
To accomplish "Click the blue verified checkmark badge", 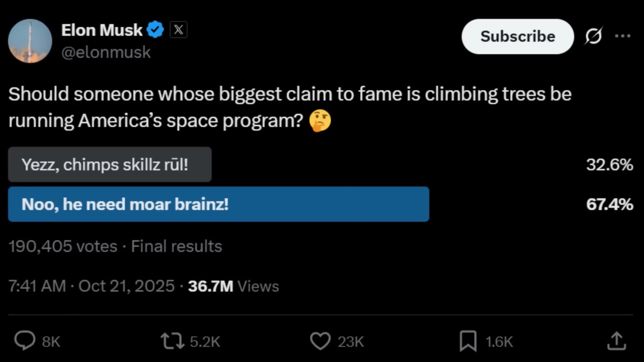I will tap(155, 29).
